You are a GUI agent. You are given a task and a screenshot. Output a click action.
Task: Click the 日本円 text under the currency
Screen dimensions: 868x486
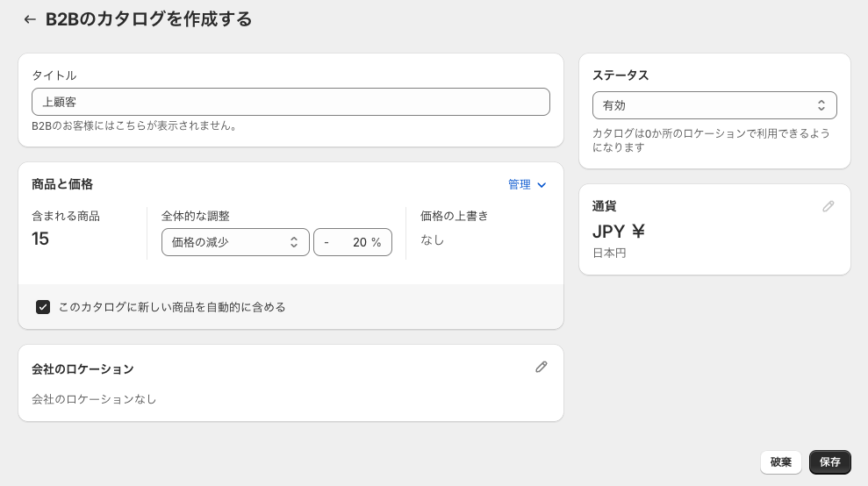609,254
